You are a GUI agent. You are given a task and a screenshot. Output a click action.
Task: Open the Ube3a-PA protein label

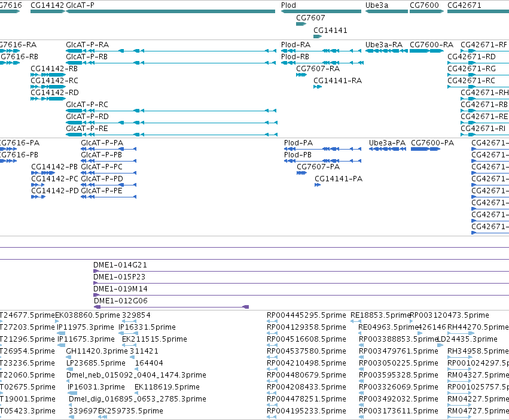[387, 143]
